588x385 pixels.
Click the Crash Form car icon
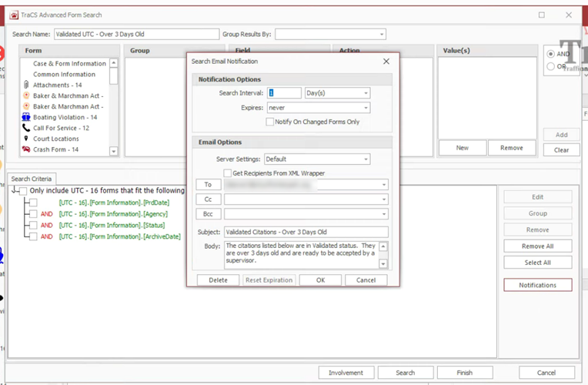(26, 149)
